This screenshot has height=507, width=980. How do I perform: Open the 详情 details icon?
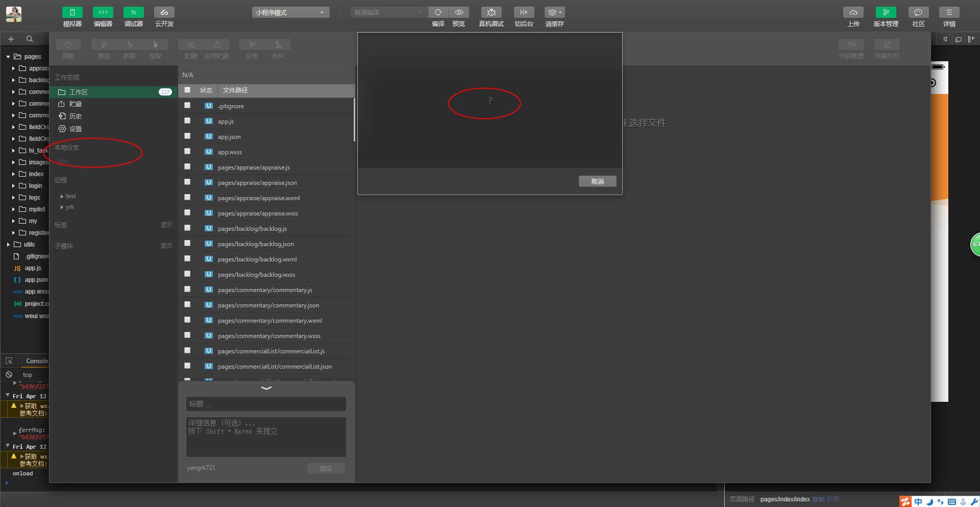pos(949,12)
